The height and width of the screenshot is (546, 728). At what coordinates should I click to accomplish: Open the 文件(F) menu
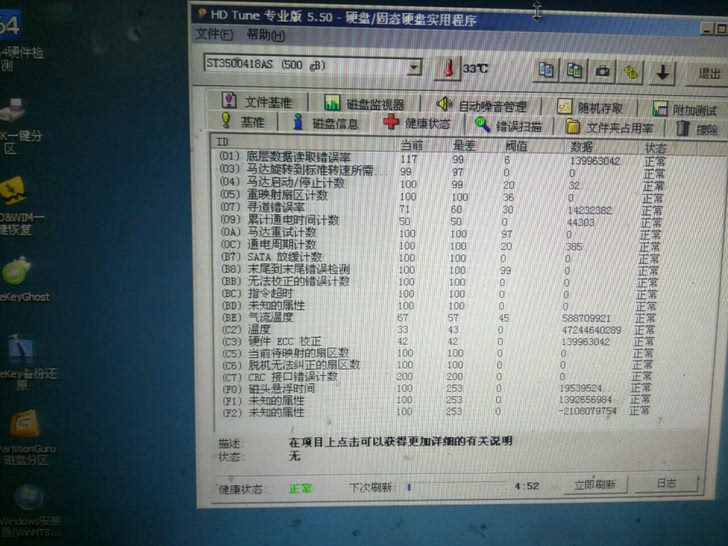tap(214, 34)
